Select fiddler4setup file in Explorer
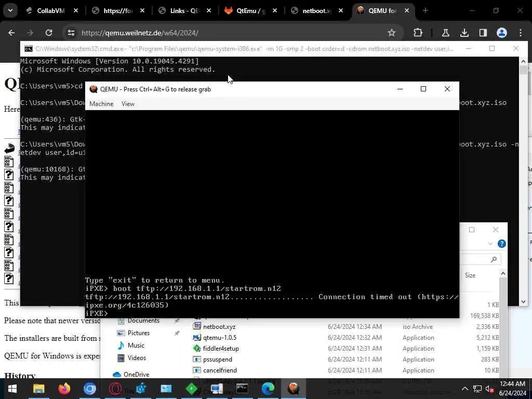532x399 pixels. coord(220,349)
